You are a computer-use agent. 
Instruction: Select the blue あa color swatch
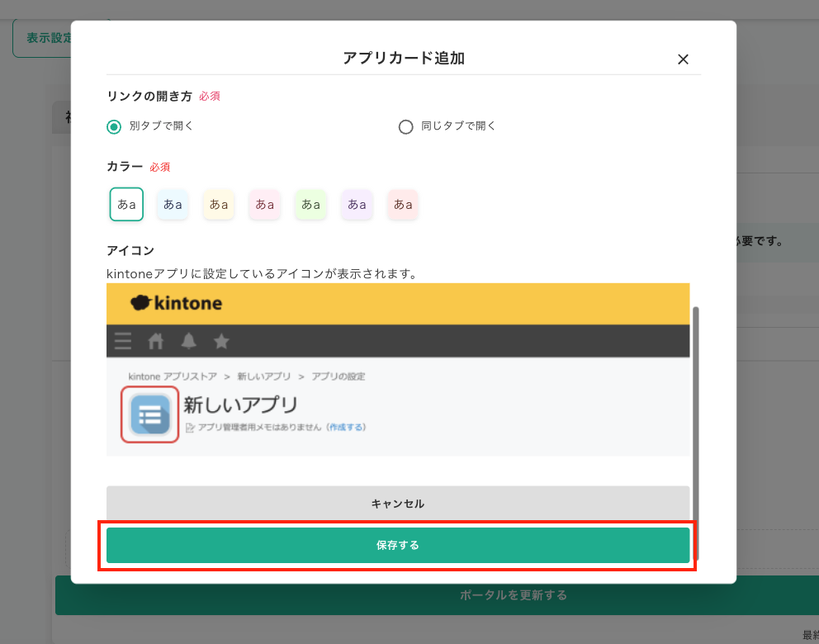[x=173, y=204]
